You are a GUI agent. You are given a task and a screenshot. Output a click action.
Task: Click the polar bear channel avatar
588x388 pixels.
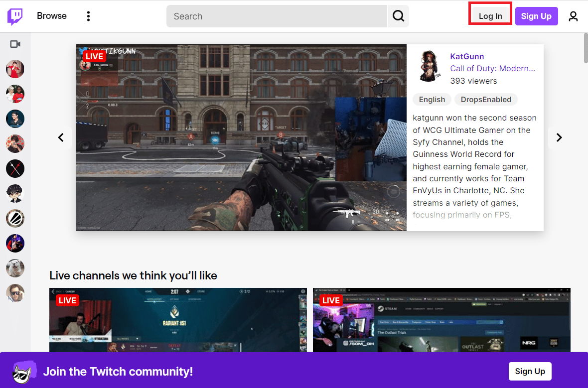pos(15,268)
